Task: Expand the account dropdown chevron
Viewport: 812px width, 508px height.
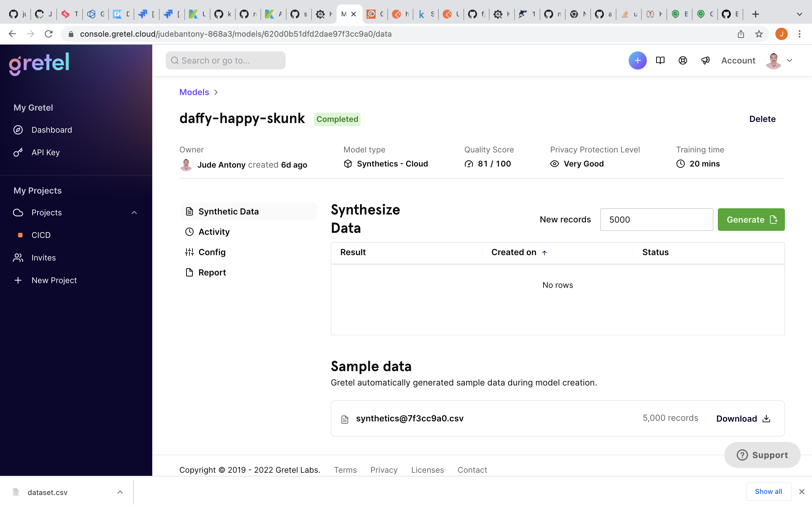Action: pos(789,60)
